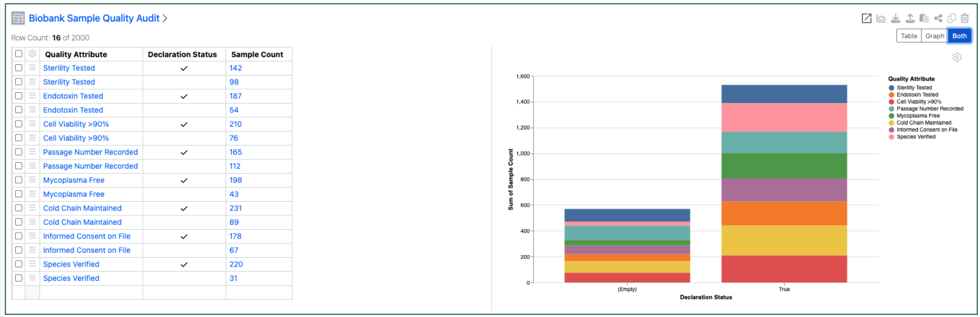The height and width of the screenshot is (317, 980).
Task: Click the table icon beside the title
Action: click(x=18, y=19)
